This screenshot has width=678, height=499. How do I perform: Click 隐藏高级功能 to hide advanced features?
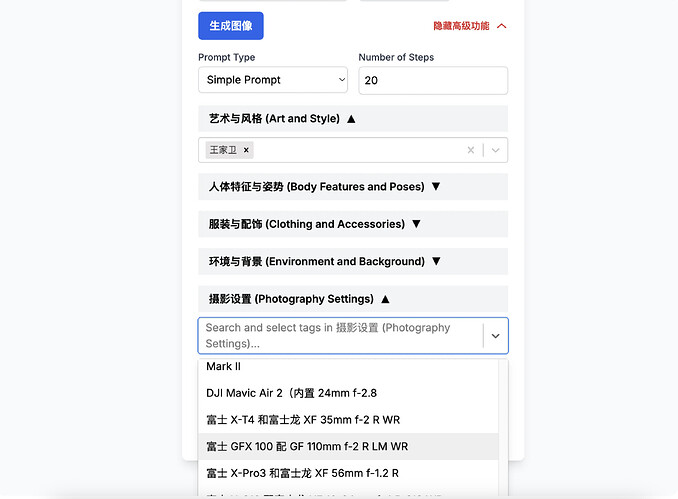click(461, 26)
